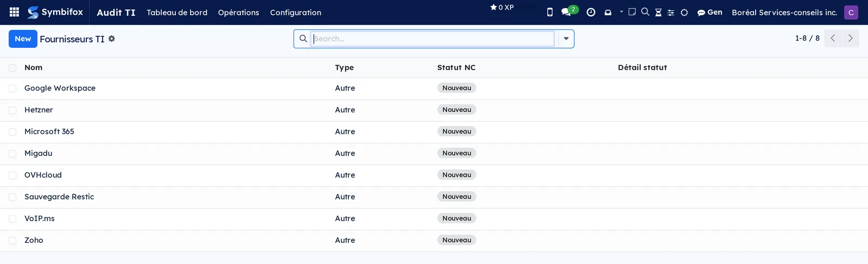
Task: Check the Microsoft 365 row checkbox
Action: (x=12, y=131)
